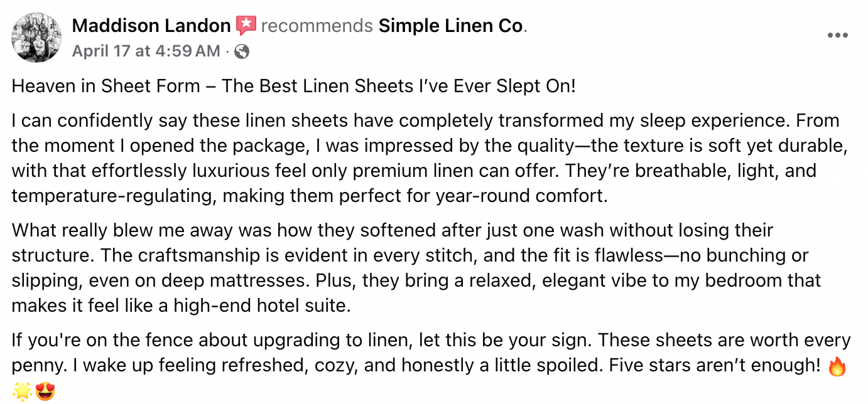Click the globe public privacy icon

[x=241, y=51]
